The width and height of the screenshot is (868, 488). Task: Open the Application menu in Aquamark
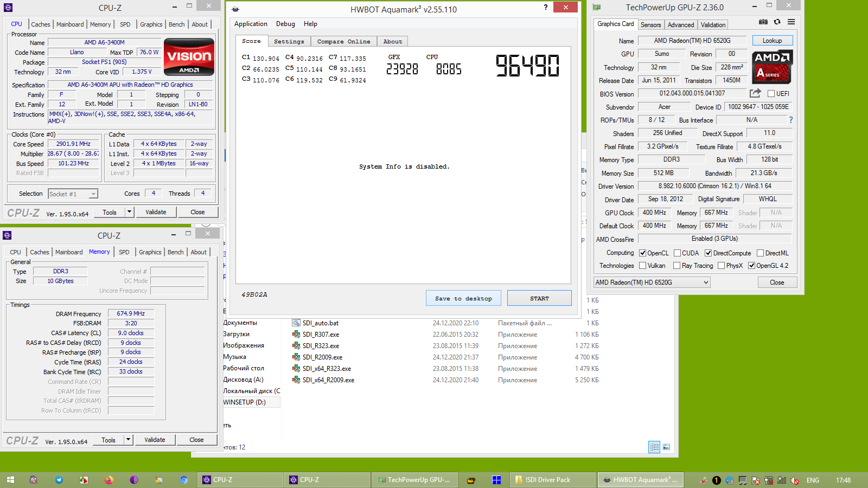(251, 24)
